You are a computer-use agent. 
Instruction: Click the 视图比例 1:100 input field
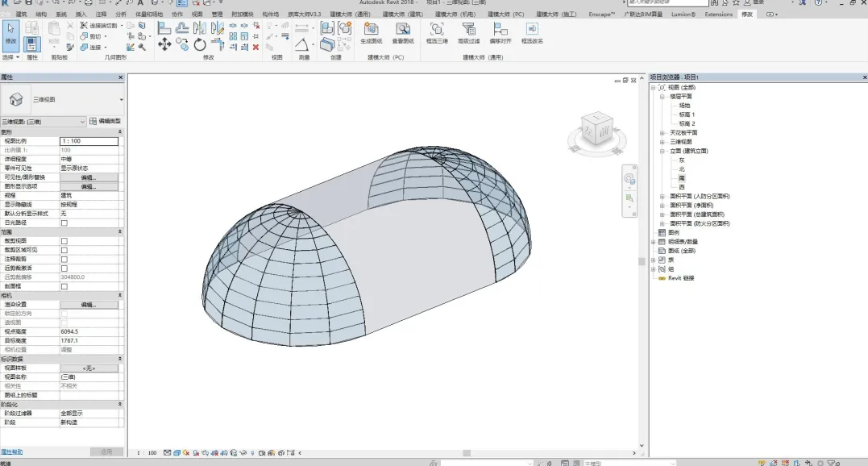click(x=89, y=141)
